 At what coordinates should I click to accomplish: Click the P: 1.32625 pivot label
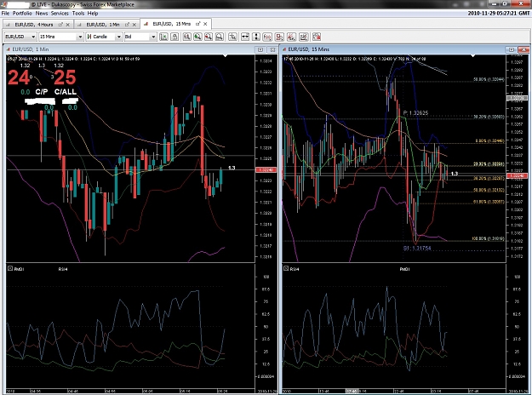click(x=415, y=113)
